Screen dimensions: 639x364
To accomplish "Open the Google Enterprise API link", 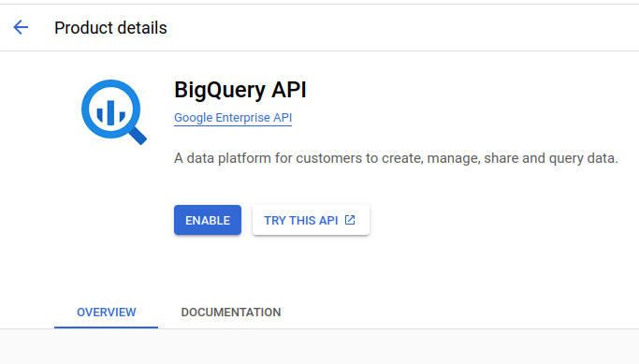I will pos(233,118).
